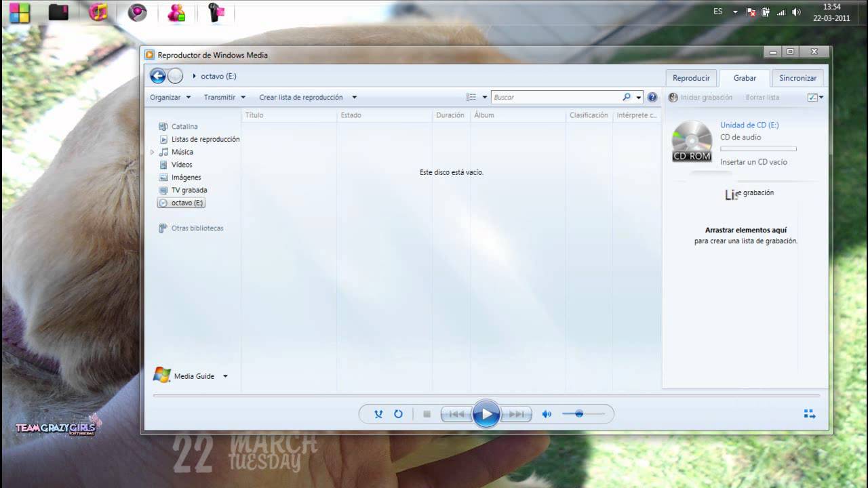Select TV grabada in the navigation pane
868x488 pixels.
[x=189, y=190]
